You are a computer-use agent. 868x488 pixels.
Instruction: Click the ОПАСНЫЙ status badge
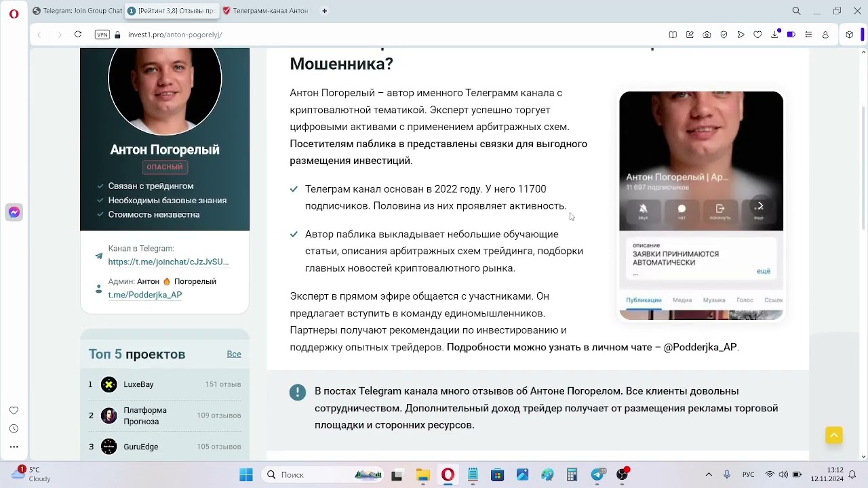point(165,167)
